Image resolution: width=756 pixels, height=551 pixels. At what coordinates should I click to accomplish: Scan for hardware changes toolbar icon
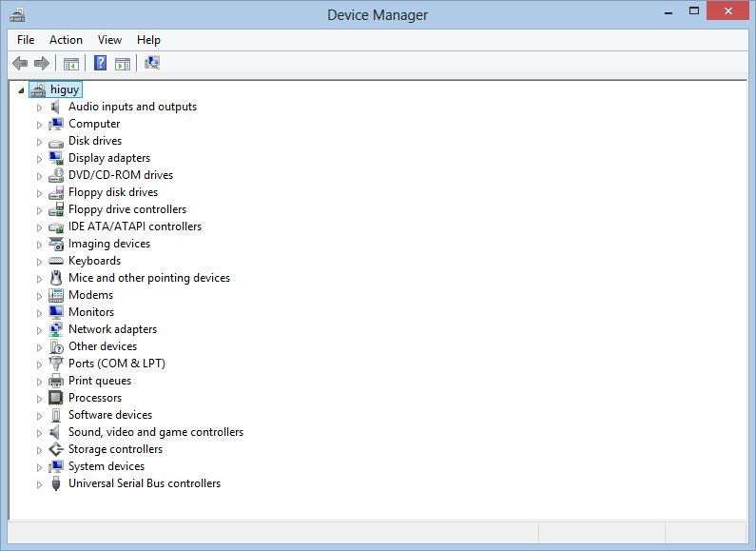pyautogui.click(x=152, y=63)
